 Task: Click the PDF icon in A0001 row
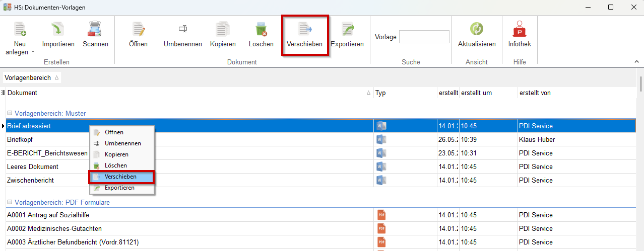click(x=381, y=215)
